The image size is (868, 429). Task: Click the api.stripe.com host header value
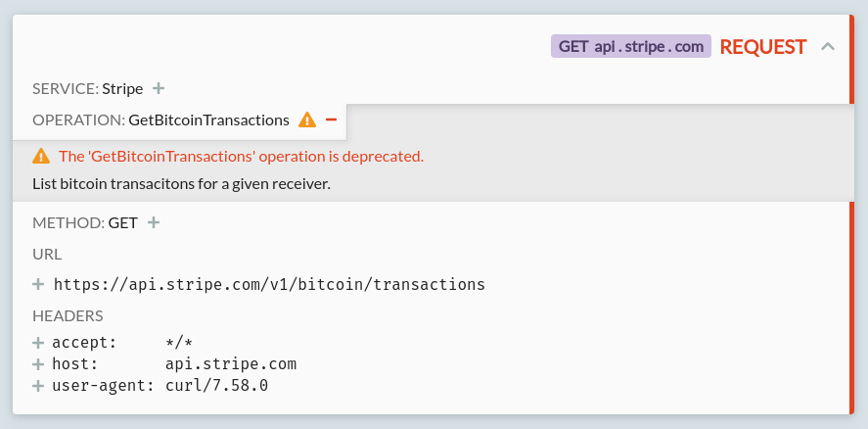click(x=230, y=364)
